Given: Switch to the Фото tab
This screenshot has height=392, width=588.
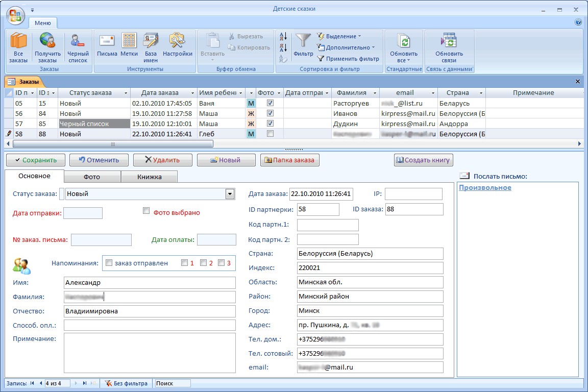Looking at the screenshot, I should click(x=92, y=177).
